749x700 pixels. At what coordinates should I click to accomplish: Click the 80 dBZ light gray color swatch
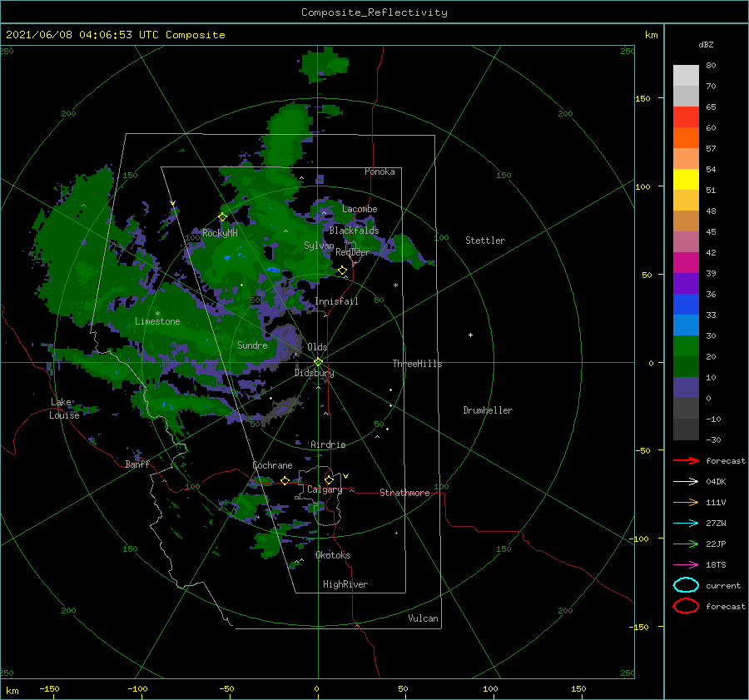click(x=686, y=75)
